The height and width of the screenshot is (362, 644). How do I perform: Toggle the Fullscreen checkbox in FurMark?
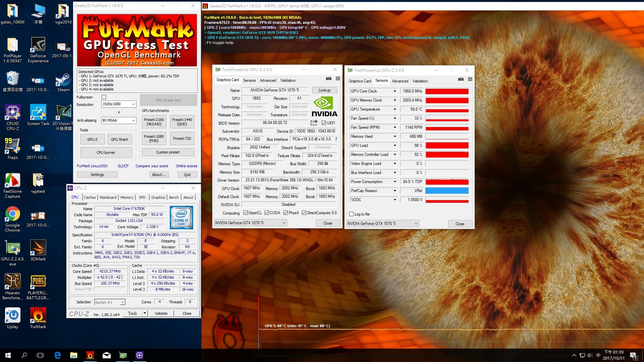(104, 97)
